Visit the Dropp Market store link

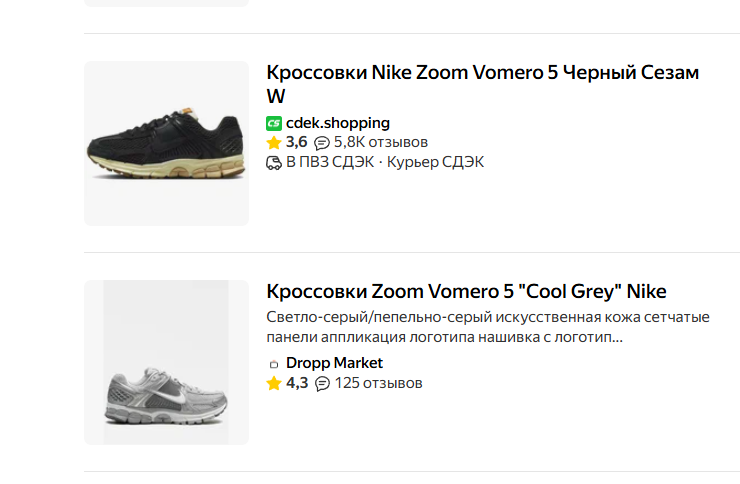pyautogui.click(x=334, y=363)
